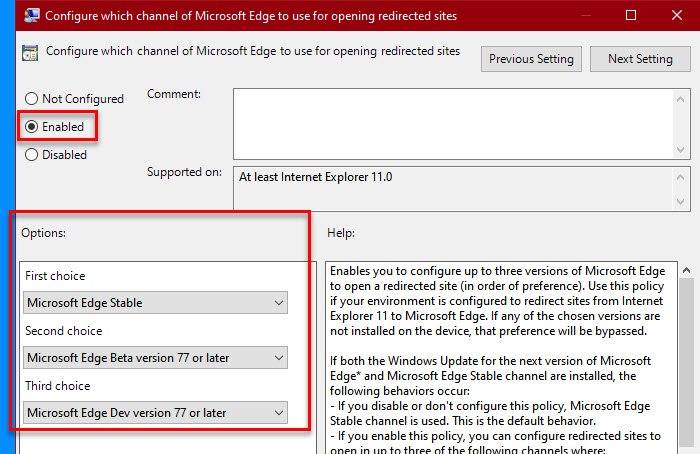The height and width of the screenshot is (454, 700).
Task: Click the Supported on scroll down arrow
Action: (x=678, y=202)
